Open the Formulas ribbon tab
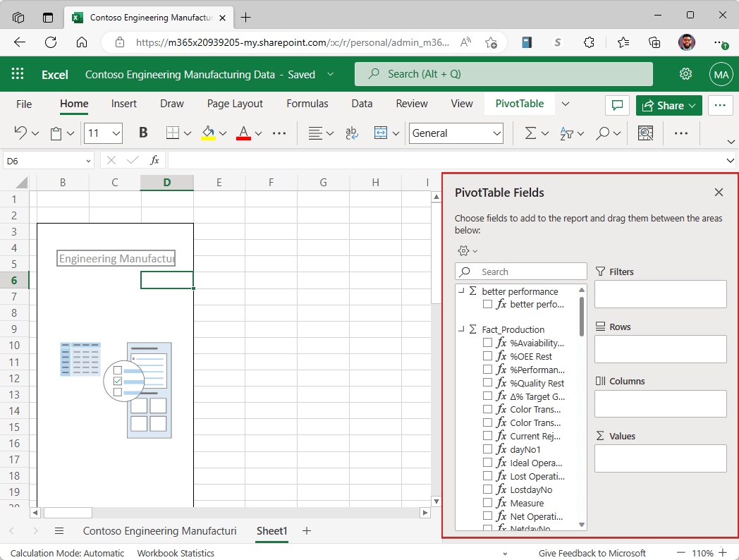This screenshot has height=560, width=739. coord(307,104)
